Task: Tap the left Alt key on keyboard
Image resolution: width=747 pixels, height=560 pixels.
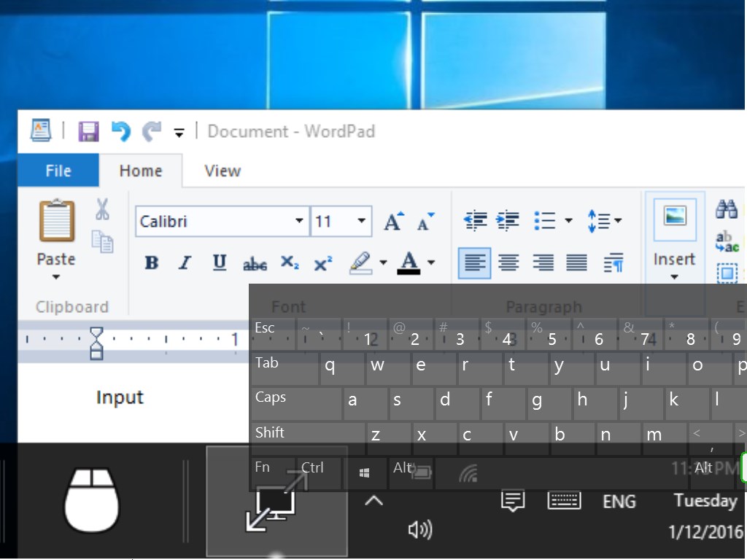Action: (x=411, y=472)
